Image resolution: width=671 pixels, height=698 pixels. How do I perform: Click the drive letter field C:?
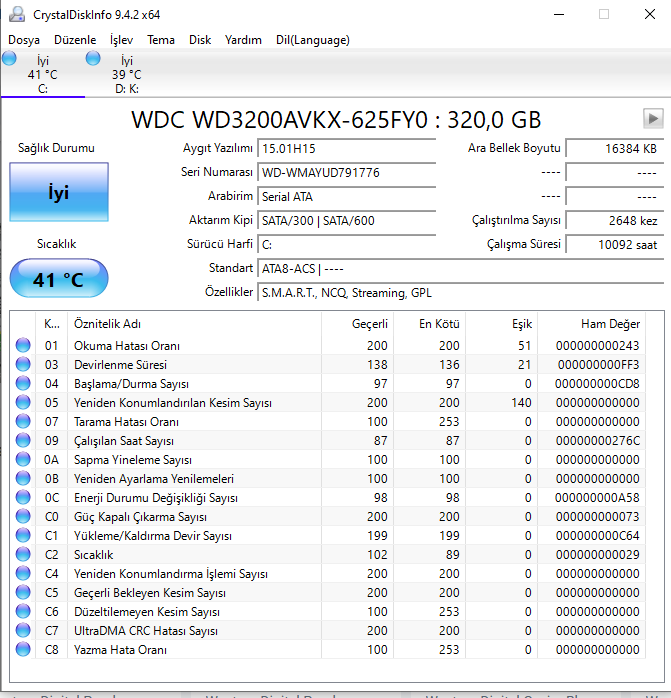click(346, 244)
